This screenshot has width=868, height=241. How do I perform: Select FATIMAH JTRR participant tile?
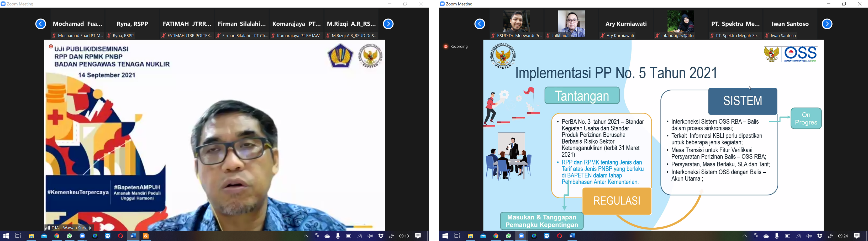[x=187, y=24]
